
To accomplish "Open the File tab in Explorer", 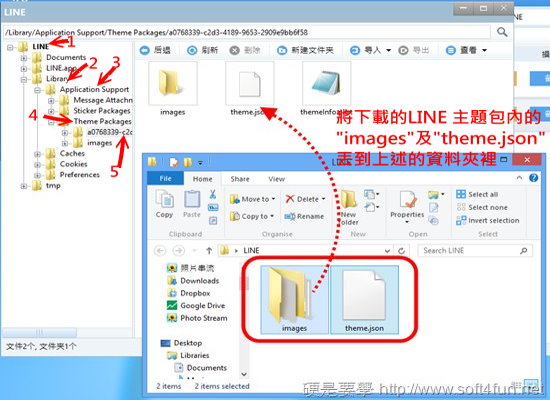I will (x=165, y=179).
